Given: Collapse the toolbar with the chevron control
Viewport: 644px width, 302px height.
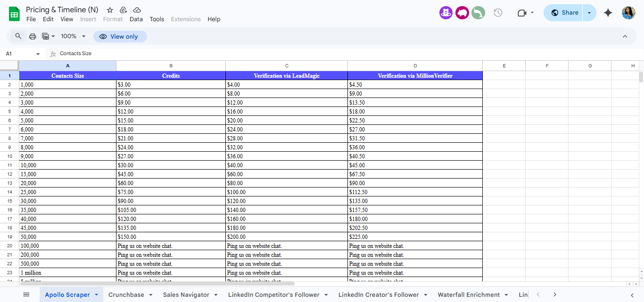Looking at the screenshot, I should tap(625, 36).
